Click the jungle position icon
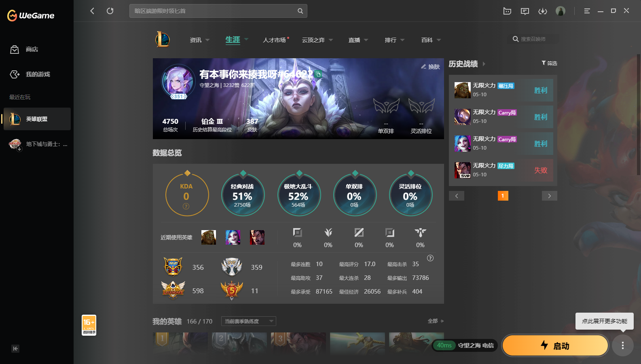 tap(328, 233)
